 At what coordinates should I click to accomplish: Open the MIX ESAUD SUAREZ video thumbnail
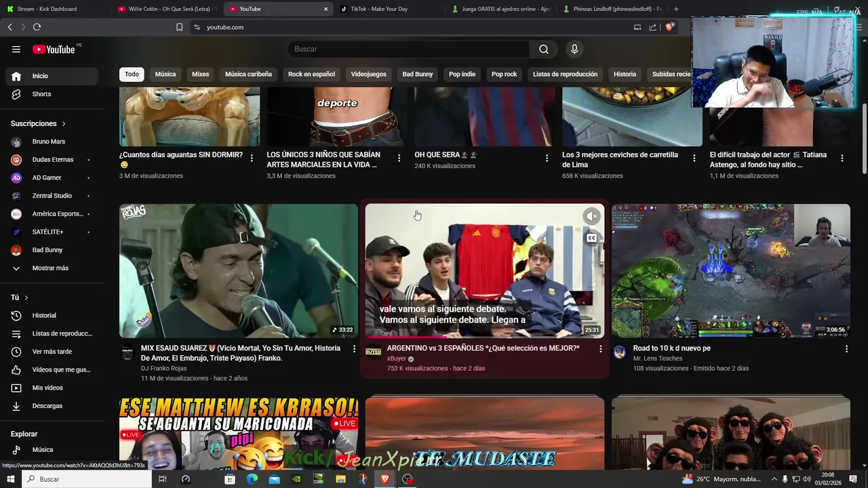[x=239, y=271]
